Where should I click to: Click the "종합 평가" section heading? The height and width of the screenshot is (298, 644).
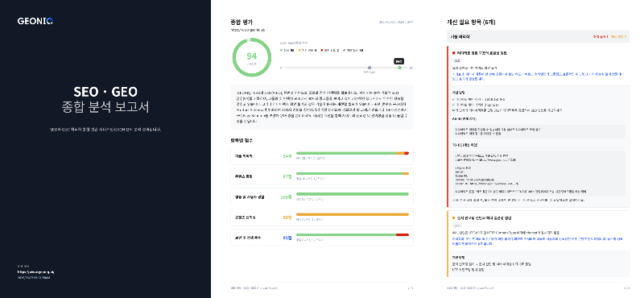[242, 22]
